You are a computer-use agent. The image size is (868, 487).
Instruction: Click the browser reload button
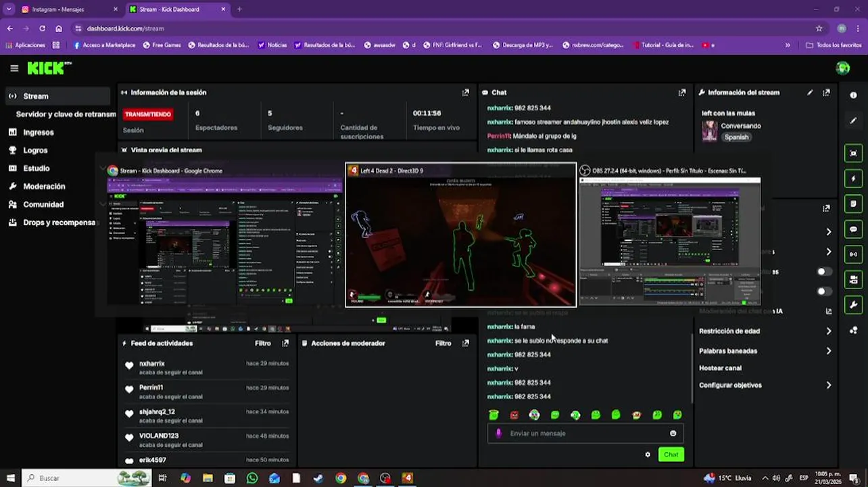click(42, 28)
